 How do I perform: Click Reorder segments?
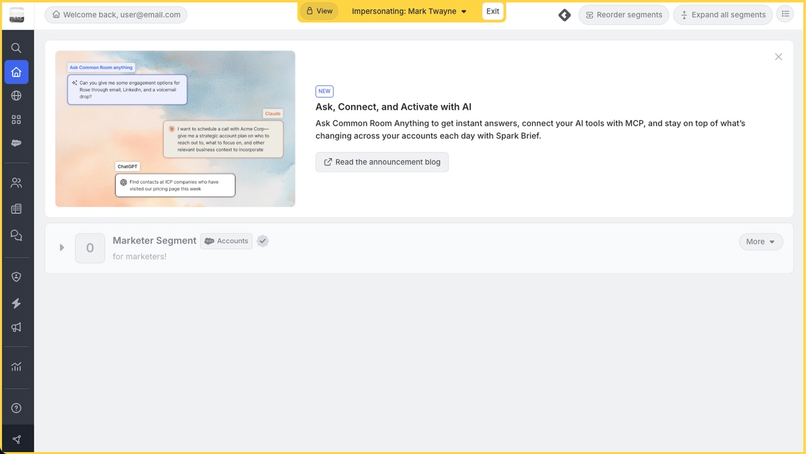click(x=624, y=15)
